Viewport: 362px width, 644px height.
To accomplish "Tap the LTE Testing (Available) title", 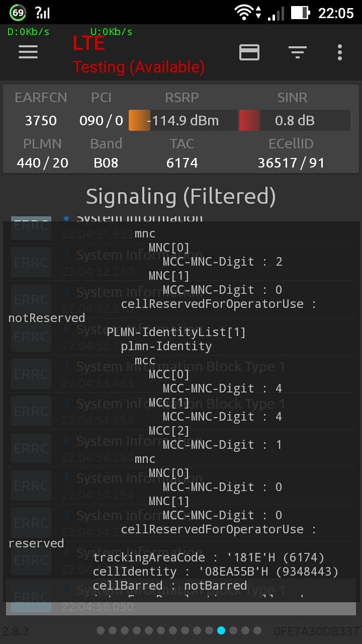I will pyautogui.click(x=138, y=55).
